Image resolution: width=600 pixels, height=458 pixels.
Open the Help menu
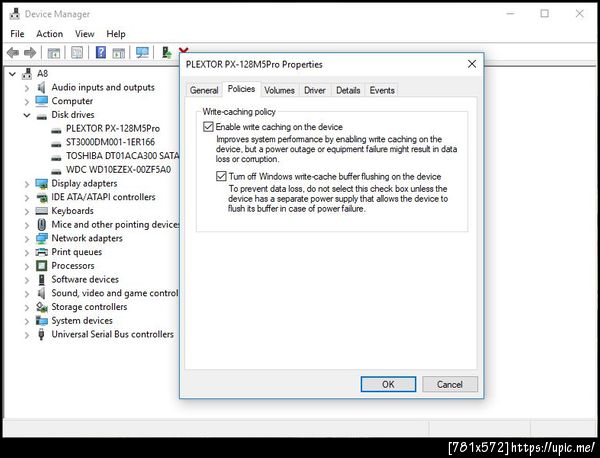coord(116,34)
